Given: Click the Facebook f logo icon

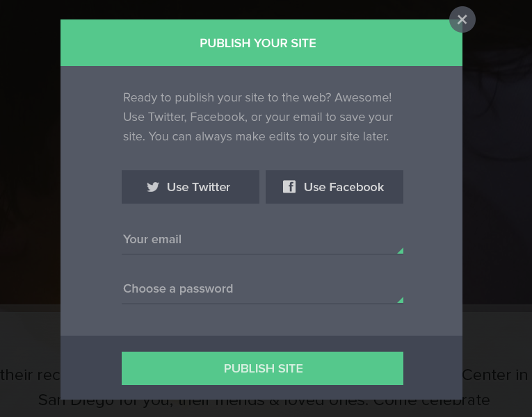Looking at the screenshot, I should click(289, 186).
